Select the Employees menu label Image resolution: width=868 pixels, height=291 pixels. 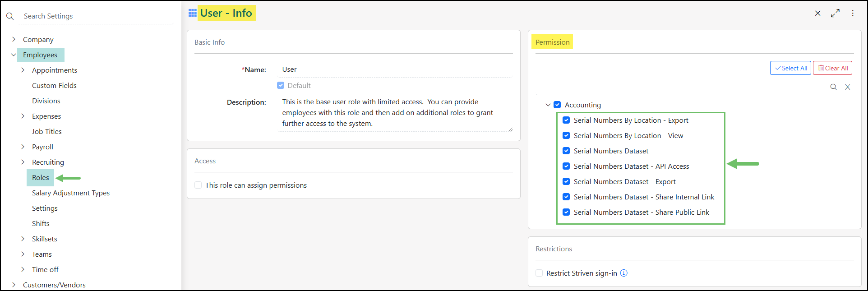tap(40, 55)
